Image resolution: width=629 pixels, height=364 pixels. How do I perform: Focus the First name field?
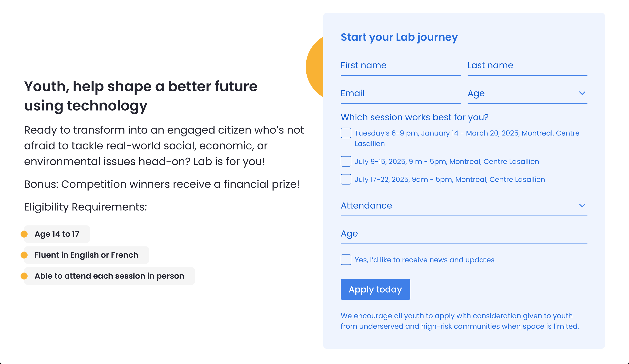(x=400, y=66)
